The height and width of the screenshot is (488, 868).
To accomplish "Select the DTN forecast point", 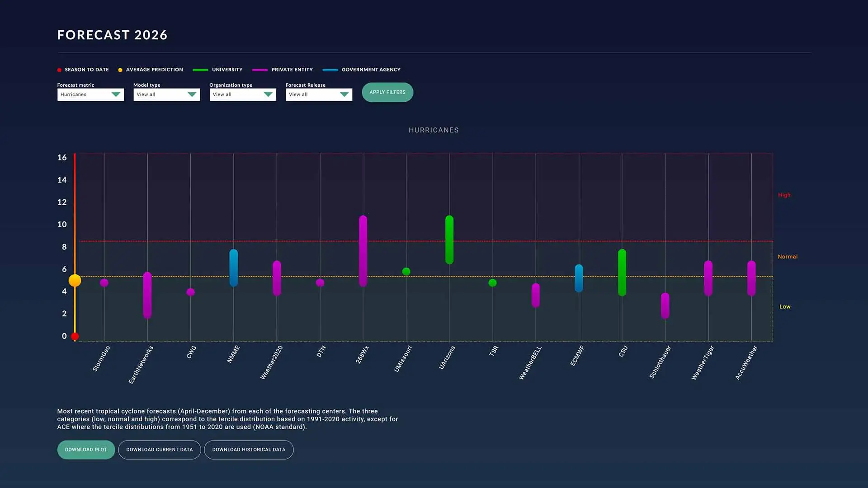I will [x=320, y=283].
